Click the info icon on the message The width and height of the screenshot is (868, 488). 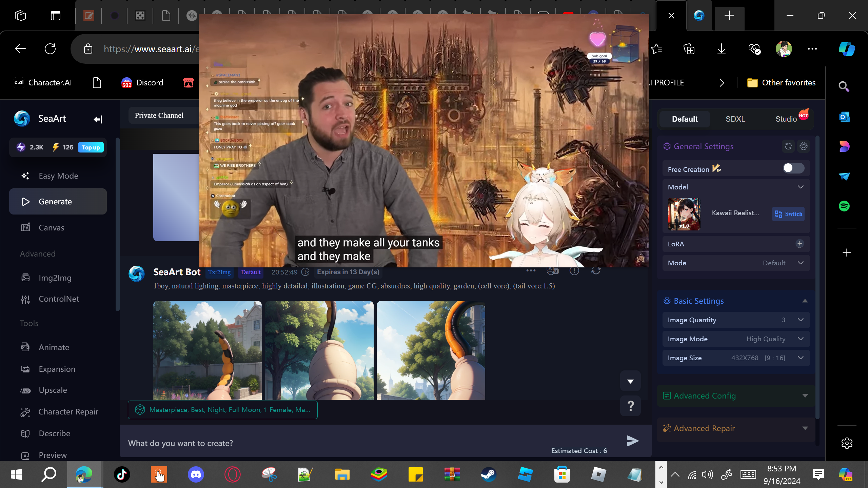click(574, 270)
